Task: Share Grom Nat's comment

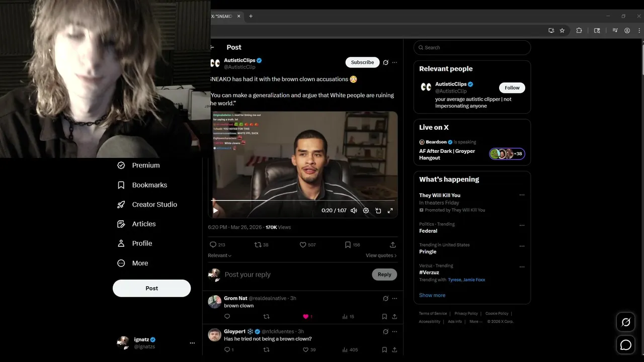Action: coord(394,317)
